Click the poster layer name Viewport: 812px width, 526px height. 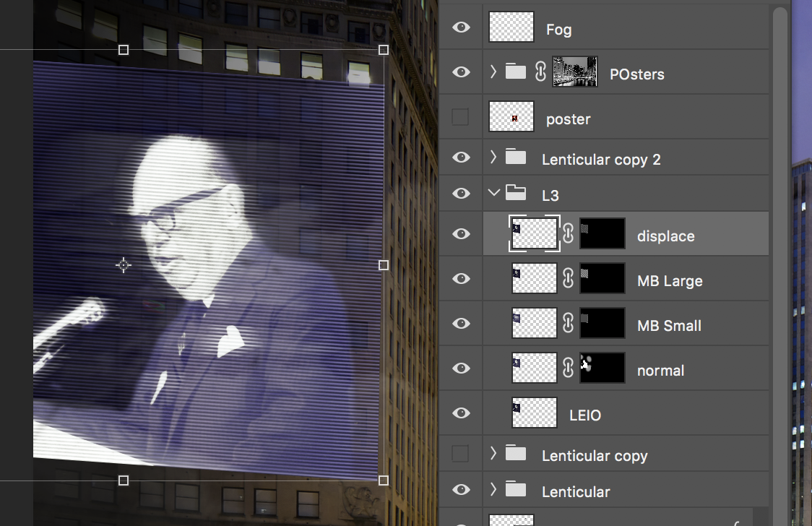[x=568, y=120]
